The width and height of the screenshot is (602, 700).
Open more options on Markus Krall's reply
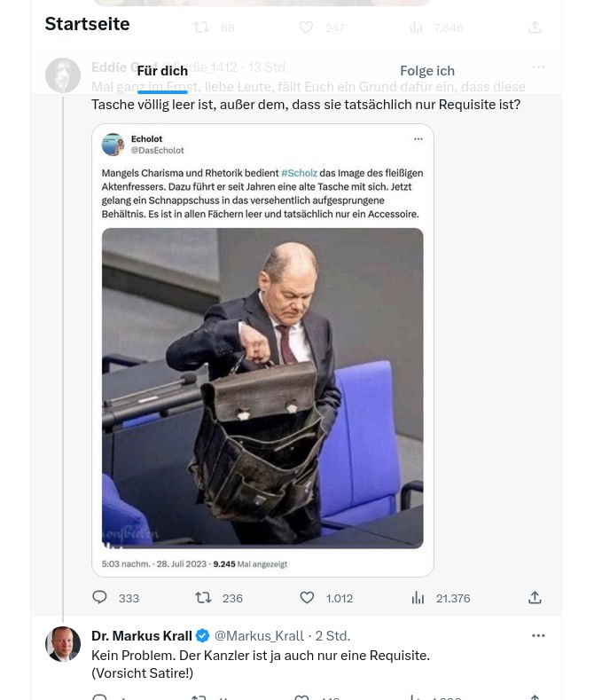[538, 636]
